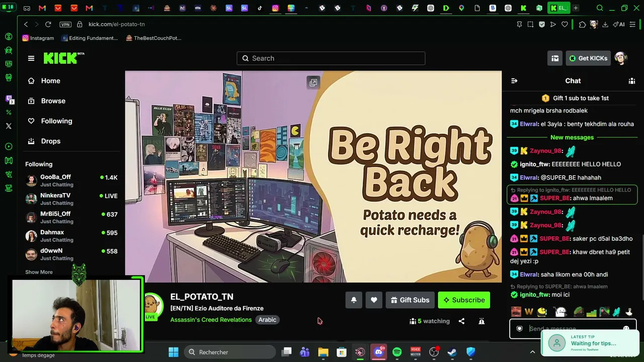Open the Kick hamburger sidebar menu

click(31, 58)
